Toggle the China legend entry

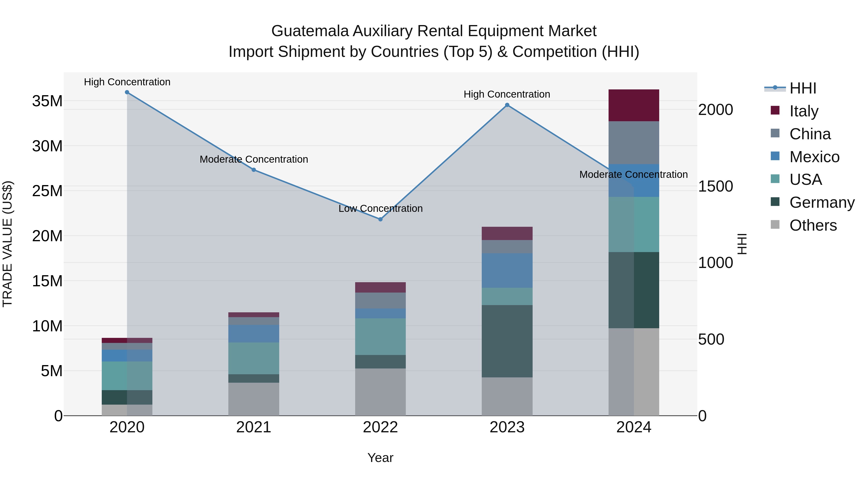800,134
